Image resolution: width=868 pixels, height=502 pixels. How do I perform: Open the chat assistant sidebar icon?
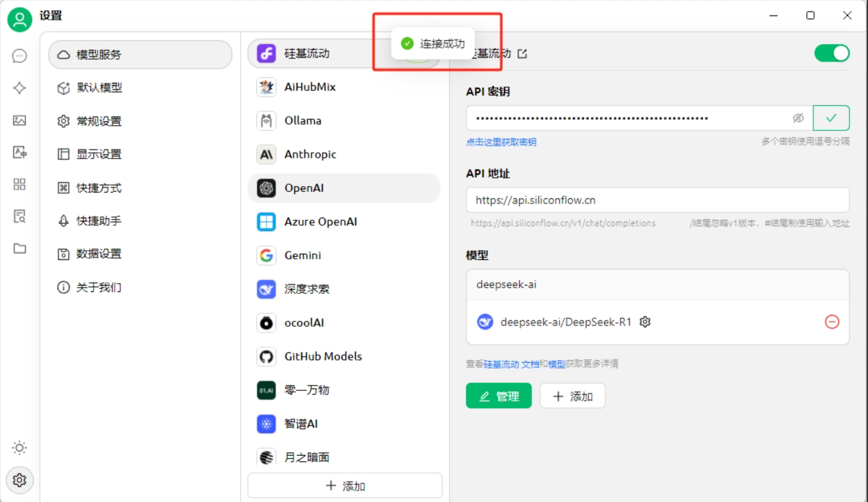(19, 56)
